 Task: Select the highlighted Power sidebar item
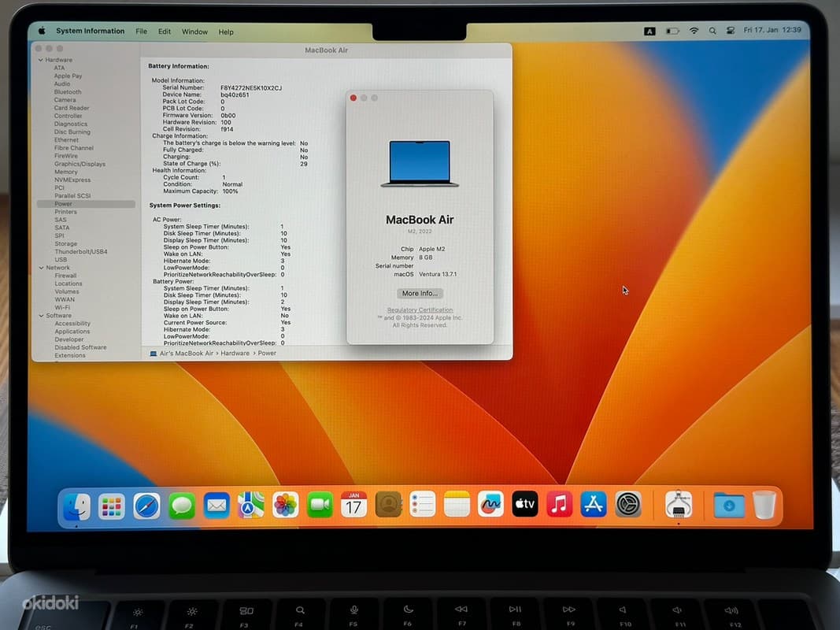tap(86, 204)
